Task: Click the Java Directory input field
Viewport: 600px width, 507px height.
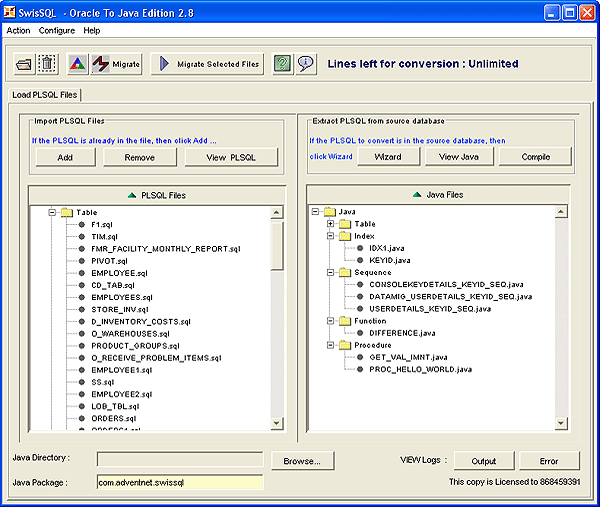Action: click(180, 459)
